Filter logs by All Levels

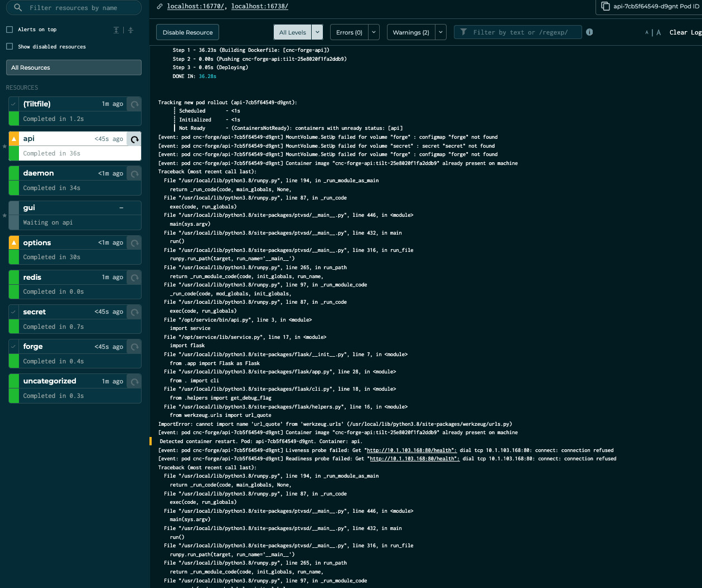pyautogui.click(x=293, y=32)
